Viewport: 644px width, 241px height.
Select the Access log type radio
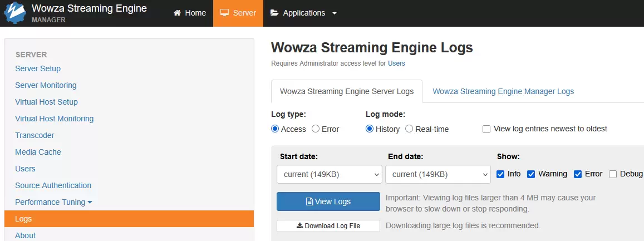pos(275,129)
